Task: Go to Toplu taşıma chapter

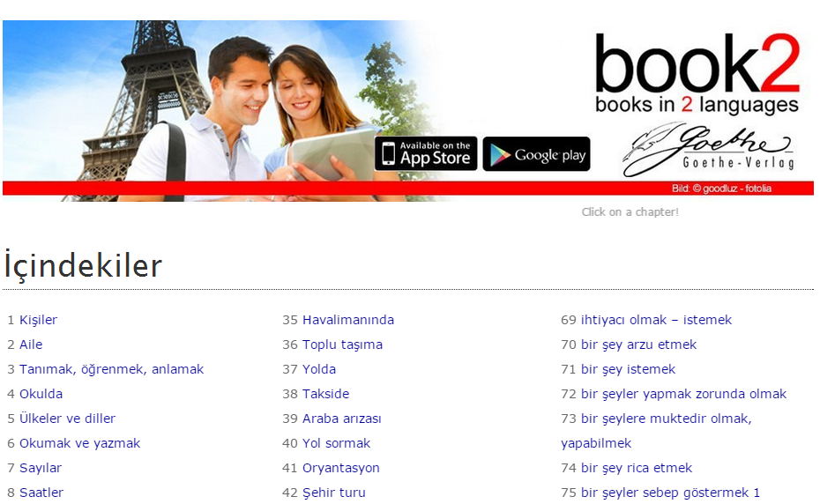Action: [x=342, y=345]
